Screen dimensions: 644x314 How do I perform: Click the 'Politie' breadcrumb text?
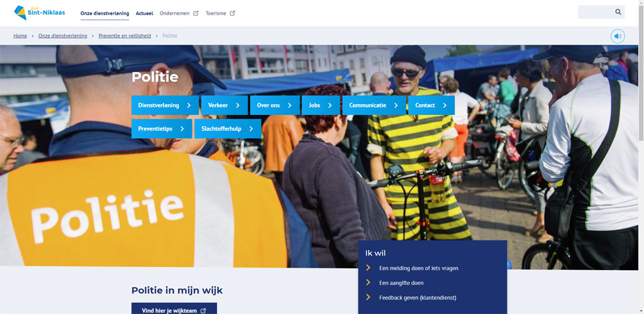pyautogui.click(x=170, y=36)
